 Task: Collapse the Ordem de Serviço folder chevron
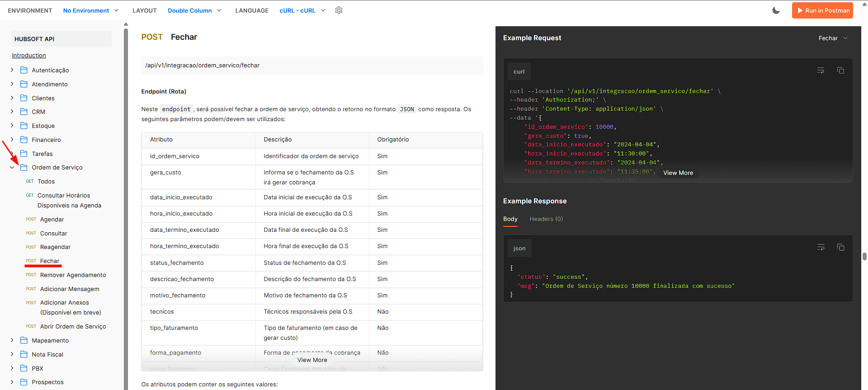[12, 167]
